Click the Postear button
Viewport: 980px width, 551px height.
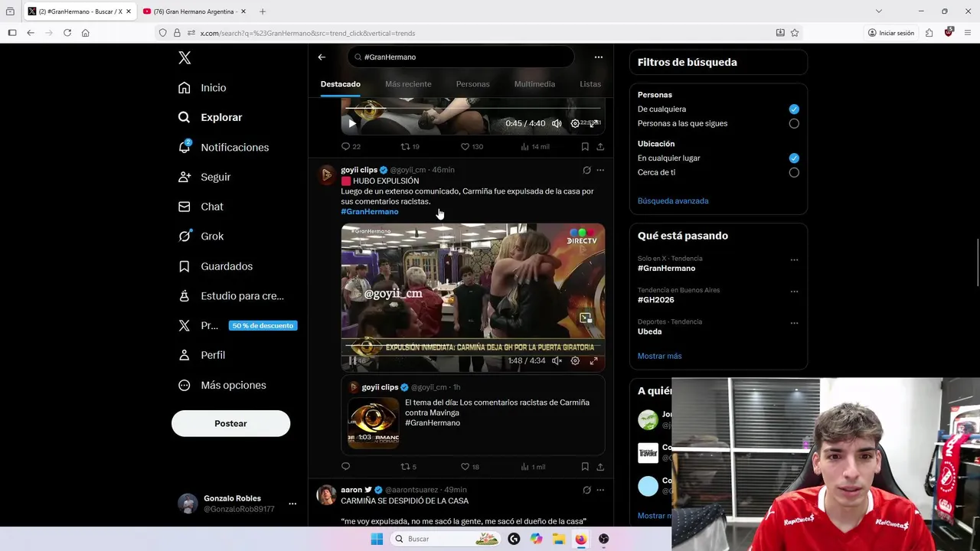(230, 423)
